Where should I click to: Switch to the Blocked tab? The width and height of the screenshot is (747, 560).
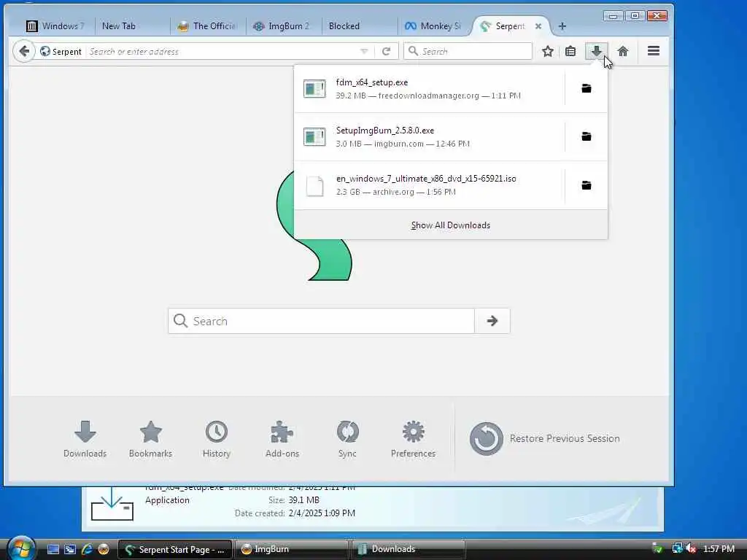click(x=359, y=26)
